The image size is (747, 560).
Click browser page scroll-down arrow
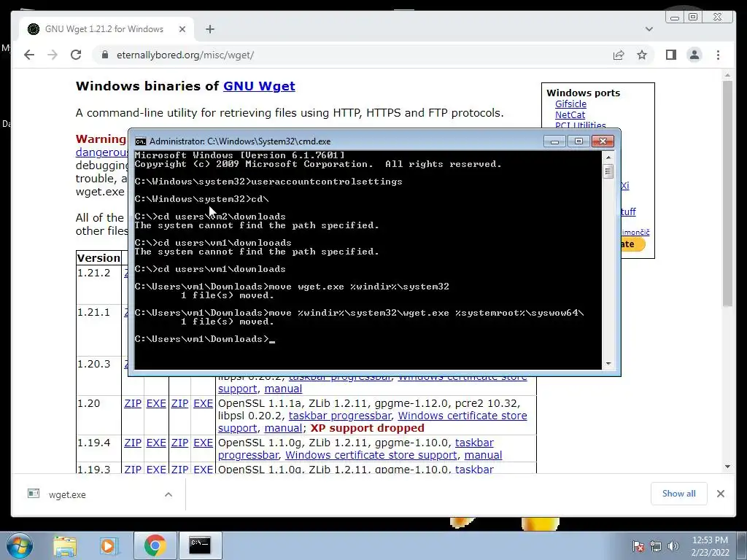coord(727,467)
